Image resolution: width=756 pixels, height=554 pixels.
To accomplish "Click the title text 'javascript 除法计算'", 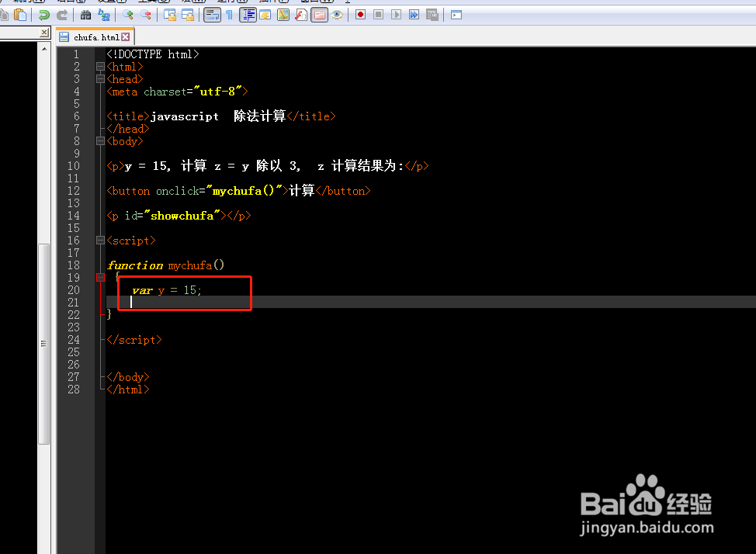I will coord(218,116).
